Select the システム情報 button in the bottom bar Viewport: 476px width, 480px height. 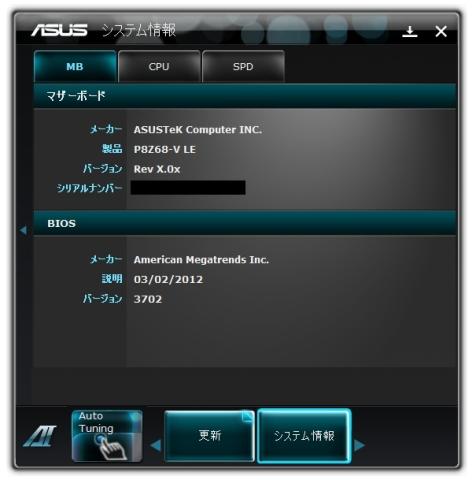pos(304,436)
